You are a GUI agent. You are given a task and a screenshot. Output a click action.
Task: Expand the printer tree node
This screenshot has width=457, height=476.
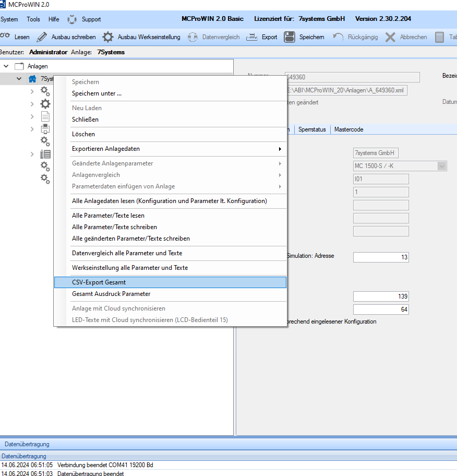[x=32, y=129]
